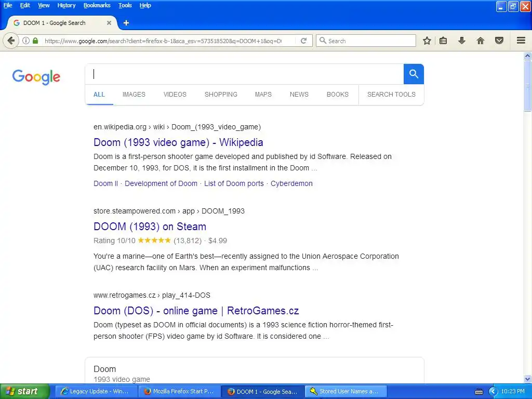The height and width of the screenshot is (399, 532).
Task: Open Doom (DOS) online game RetroGames.cz result
Action: pyautogui.click(x=196, y=311)
